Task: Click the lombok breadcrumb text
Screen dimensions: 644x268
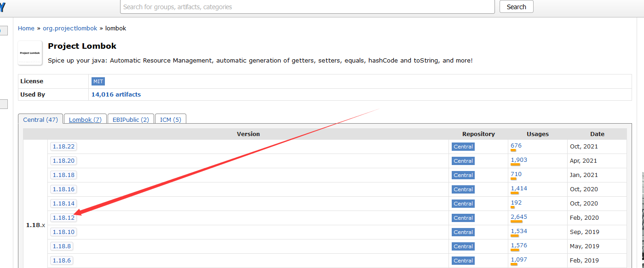Action: click(x=115, y=28)
